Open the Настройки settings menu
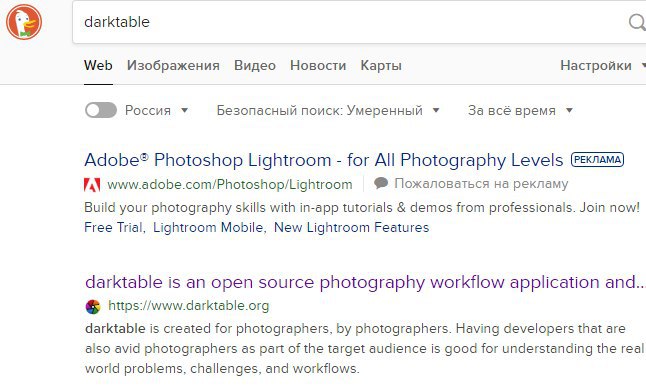The width and height of the screenshot is (646, 388). coord(602,65)
